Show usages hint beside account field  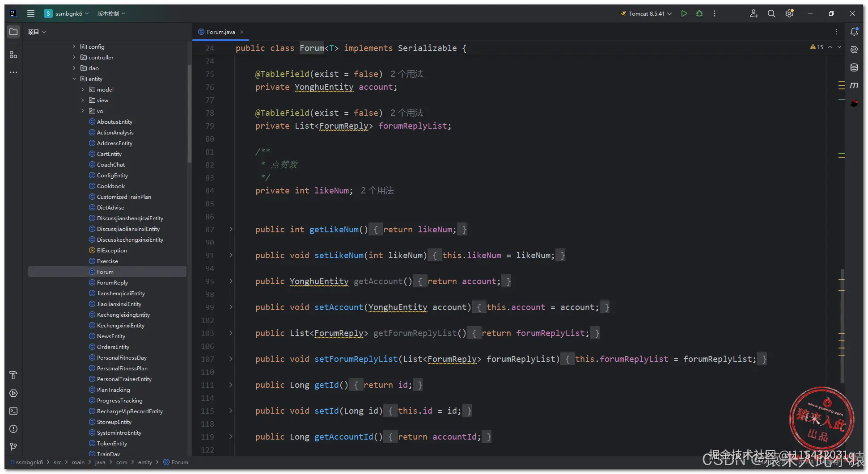(x=407, y=74)
